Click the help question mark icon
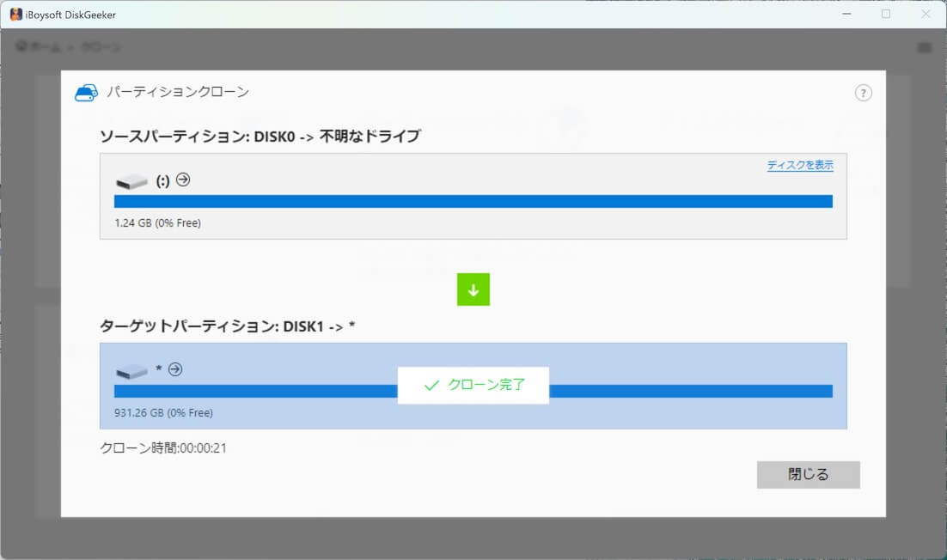The width and height of the screenshot is (947, 560). click(x=863, y=93)
